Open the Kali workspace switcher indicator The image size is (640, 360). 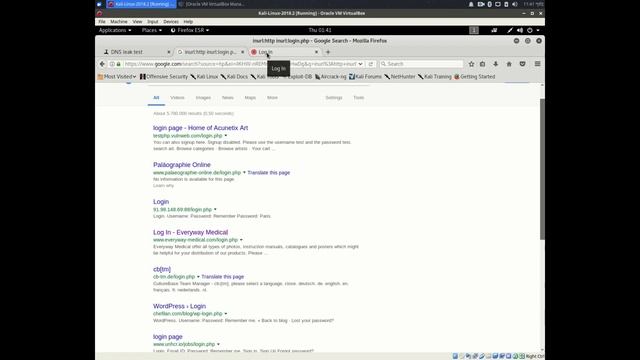click(x=474, y=30)
